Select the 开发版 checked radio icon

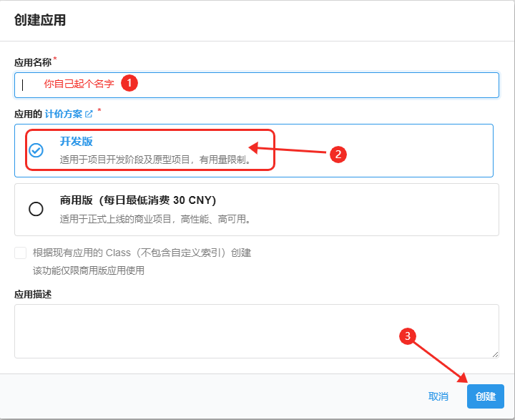click(36, 150)
